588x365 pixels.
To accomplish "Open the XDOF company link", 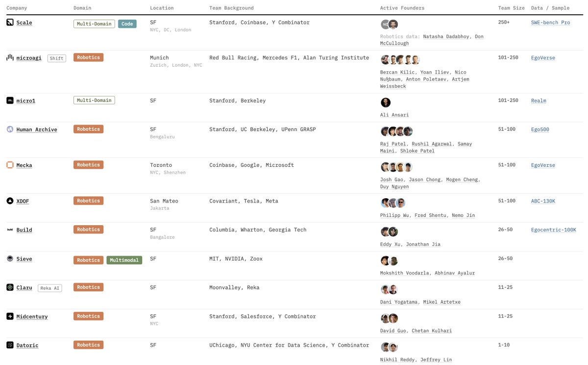I will 23,201.
